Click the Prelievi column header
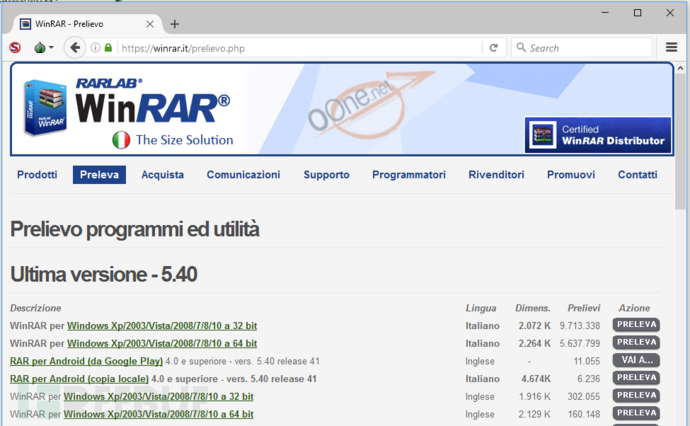Screen dimensions: 690x426 point(584,308)
